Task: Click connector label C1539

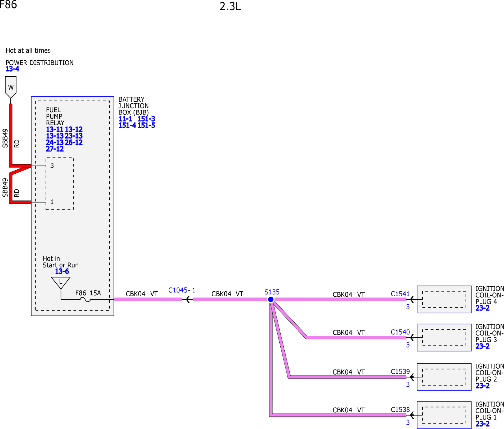Action: (x=400, y=372)
